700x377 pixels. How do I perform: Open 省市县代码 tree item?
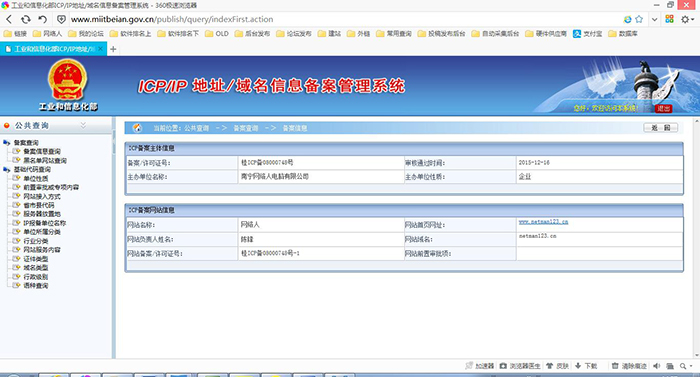pyautogui.click(x=38, y=205)
